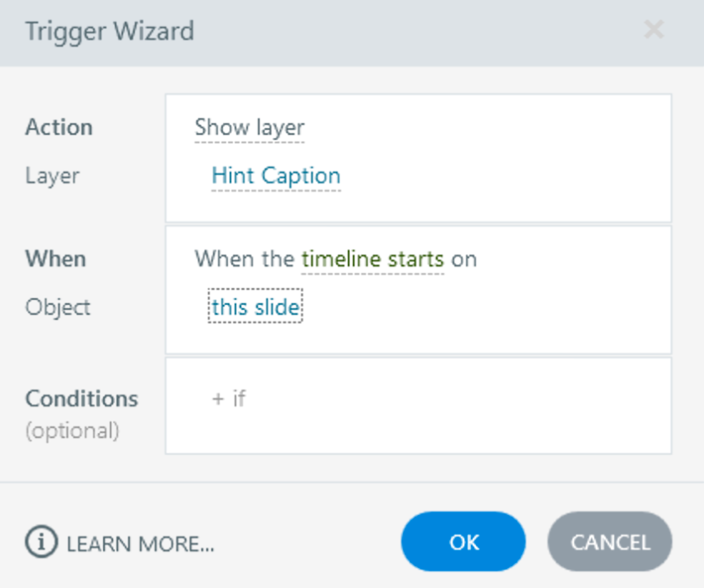Open the Show layer action dropdown
This screenshot has height=588, width=704.
click(250, 128)
